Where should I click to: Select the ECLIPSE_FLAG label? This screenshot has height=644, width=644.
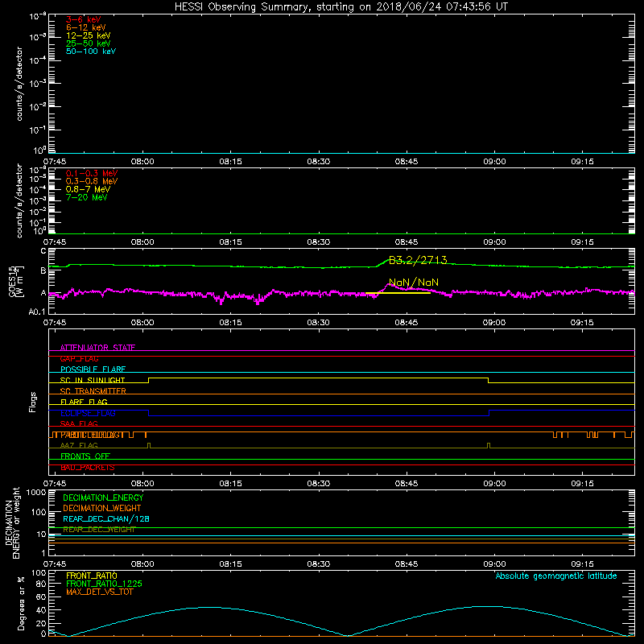tap(88, 413)
